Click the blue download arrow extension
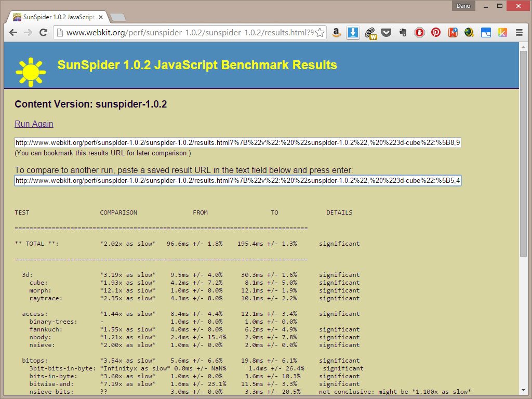 coord(353,32)
